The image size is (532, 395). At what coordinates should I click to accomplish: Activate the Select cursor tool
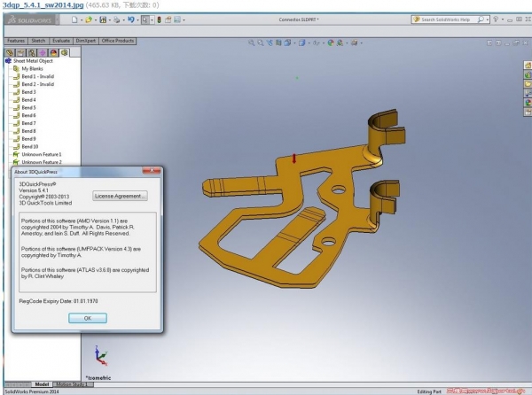145,20
